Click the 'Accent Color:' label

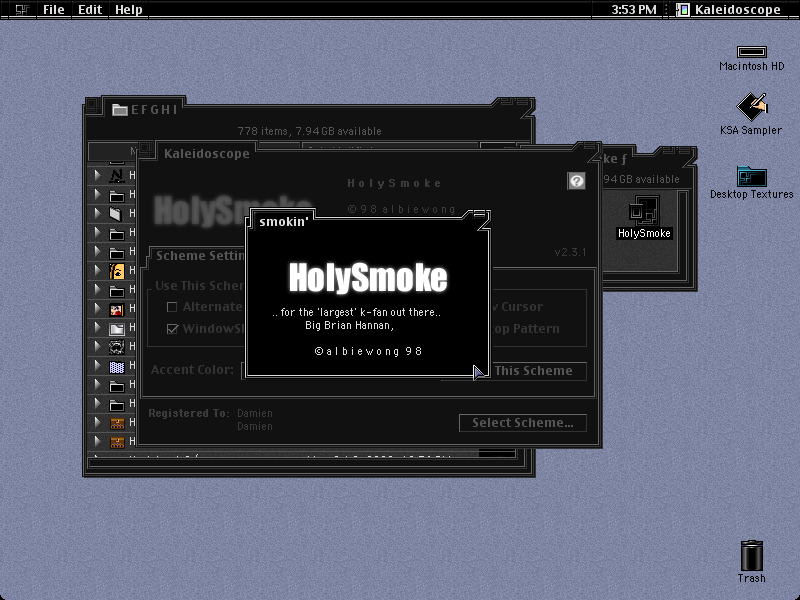click(192, 369)
